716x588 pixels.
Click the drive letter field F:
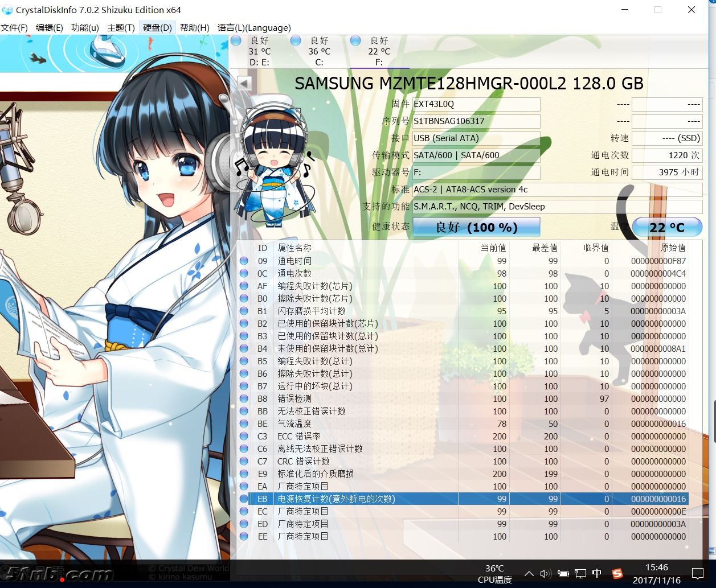click(x=476, y=172)
